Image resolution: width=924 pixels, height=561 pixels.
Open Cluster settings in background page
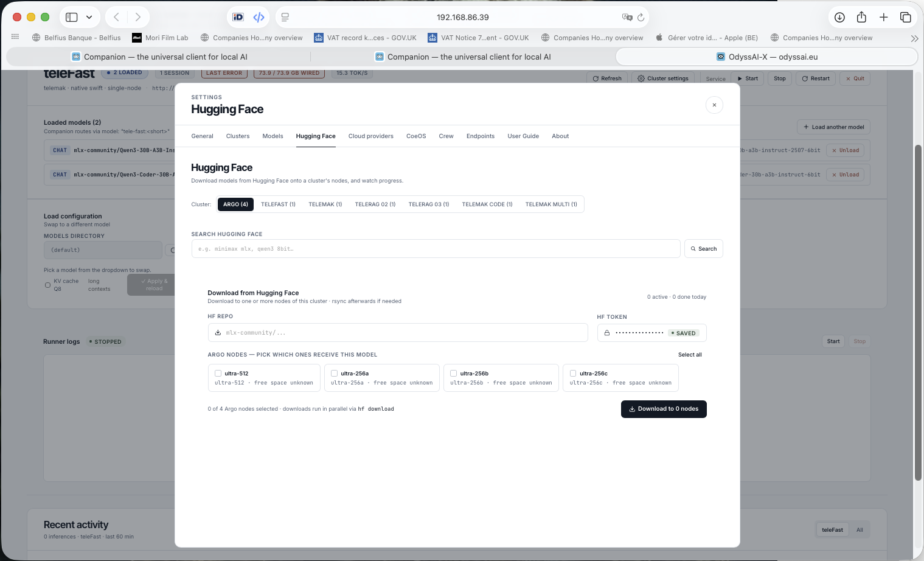pyautogui.click(x=663, y=78)
